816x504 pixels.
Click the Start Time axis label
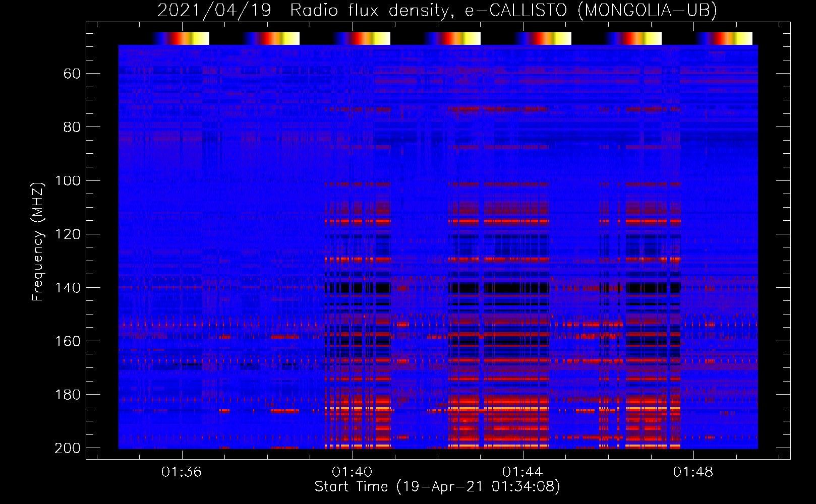pos(437,487)
